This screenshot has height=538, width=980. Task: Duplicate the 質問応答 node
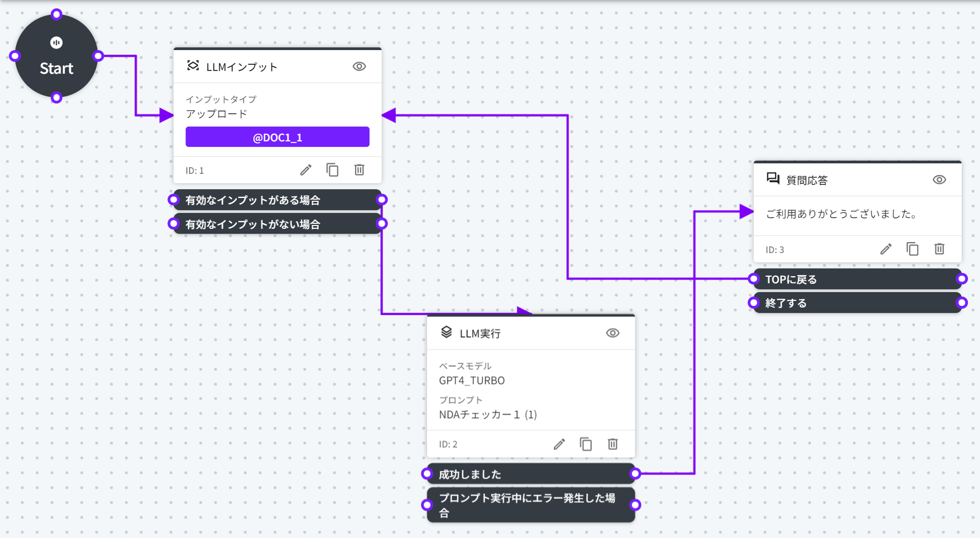(x=912, y=249)
